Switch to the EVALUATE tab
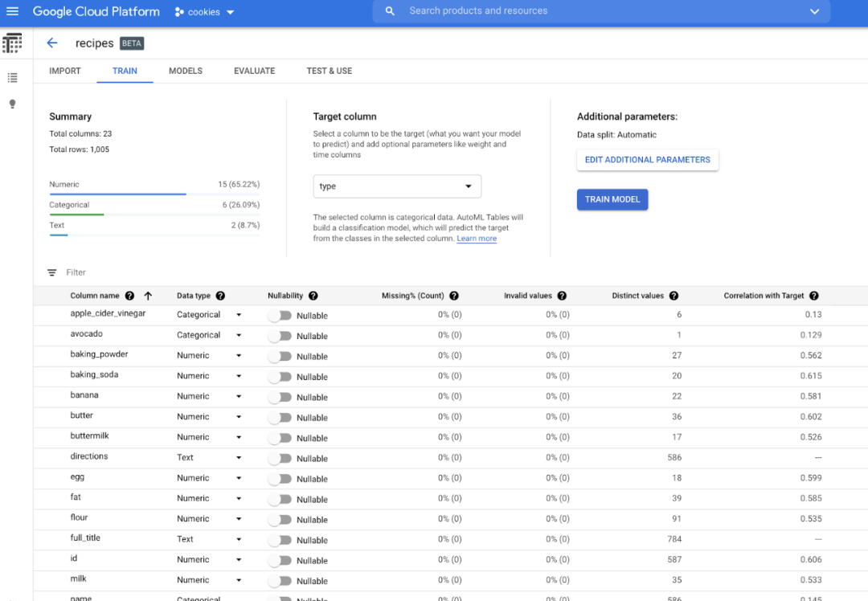 tap(254, 71)
